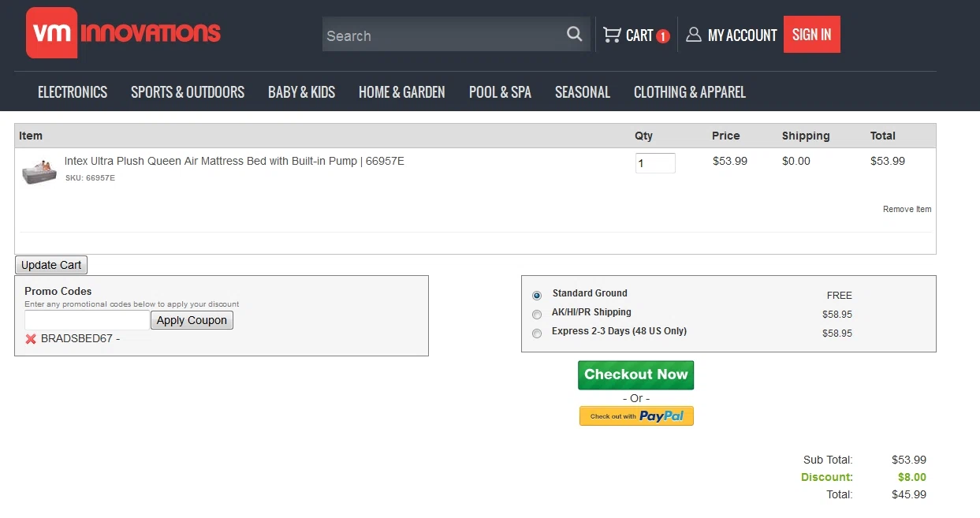Click the BRADSBED67 coupon code text

pos(76,339)
